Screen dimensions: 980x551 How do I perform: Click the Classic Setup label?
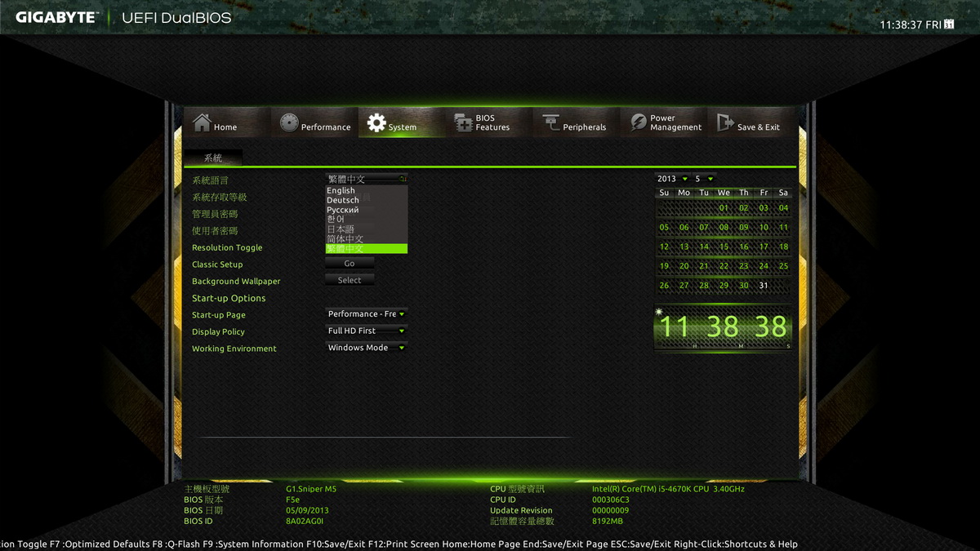coord(217,264)
